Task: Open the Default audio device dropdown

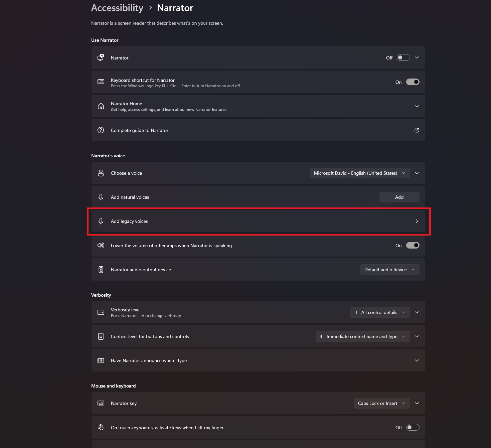Action: coord(389,270)
